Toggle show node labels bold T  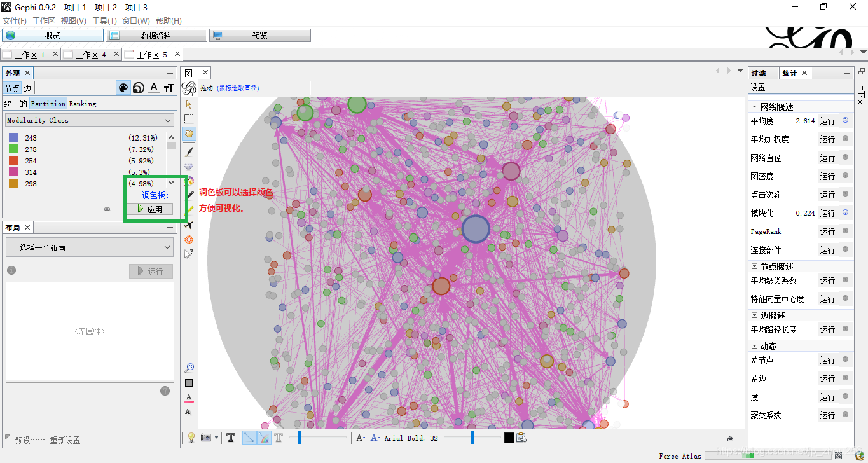click(x=231, y=438)
